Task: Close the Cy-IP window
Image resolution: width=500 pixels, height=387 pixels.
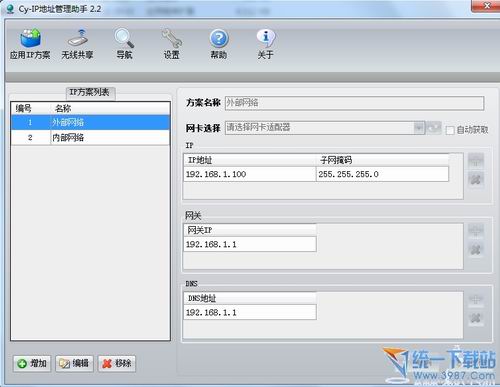Action: [x=486, y=6]
